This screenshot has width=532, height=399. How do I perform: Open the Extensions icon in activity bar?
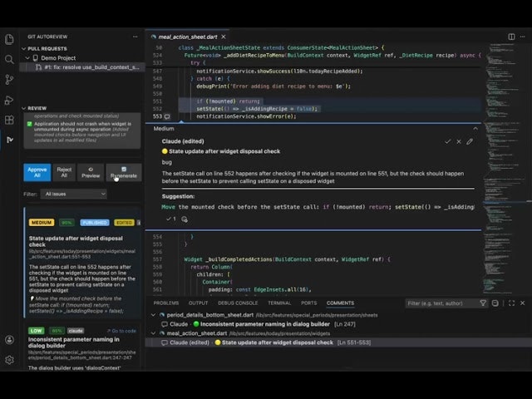(x=9, y=120)
